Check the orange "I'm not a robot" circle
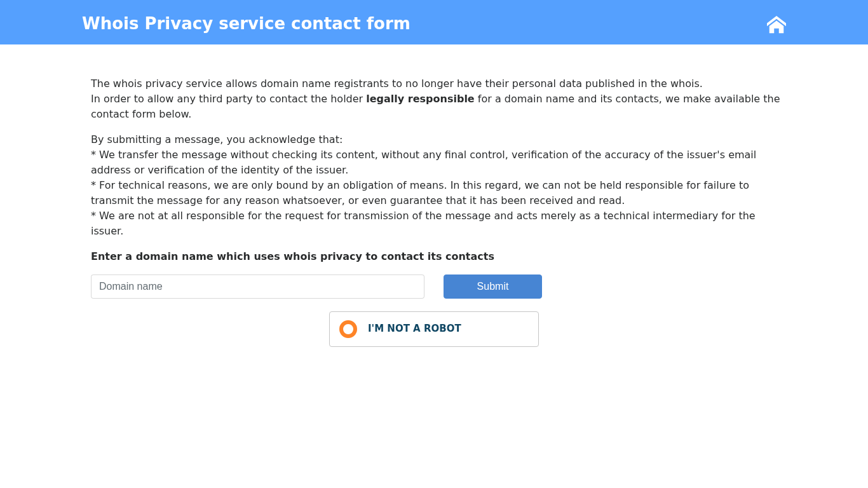 pos(348,329)
